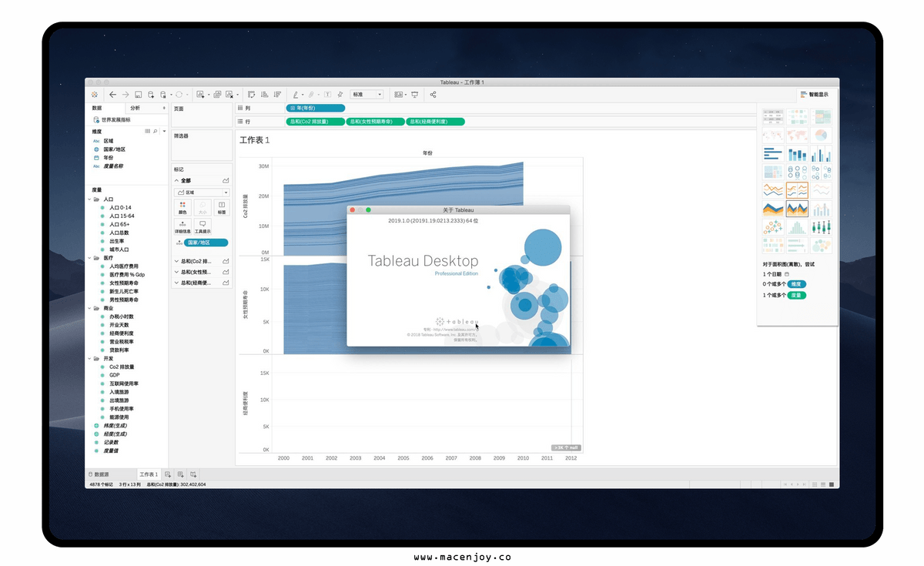The width and height of the screenshot is (924, 566).
Task: Collapse the 医疗 folder in measures
Action: 90,258
